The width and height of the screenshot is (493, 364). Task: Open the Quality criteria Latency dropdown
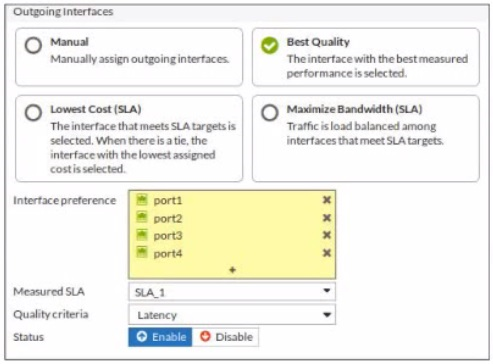232,314
